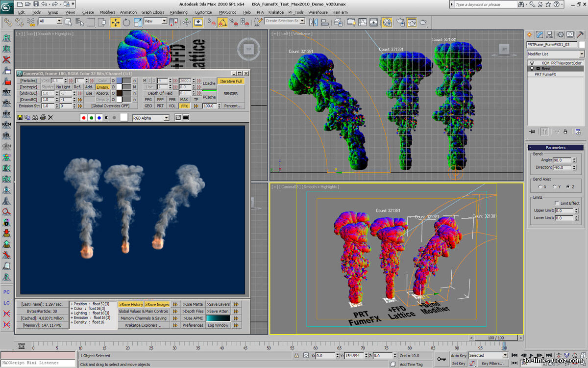Click the VOL icon in the Krakatoa sidebar

tap(7, 102)
